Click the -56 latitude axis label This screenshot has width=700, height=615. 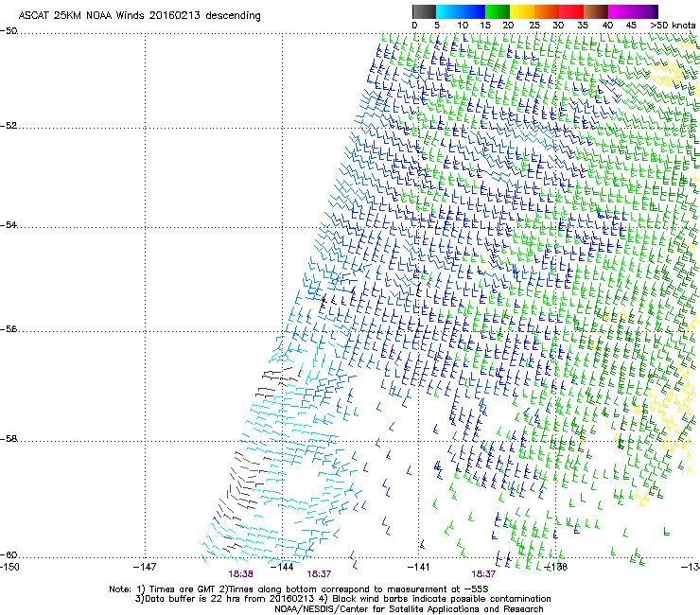(x=9, y=329)
